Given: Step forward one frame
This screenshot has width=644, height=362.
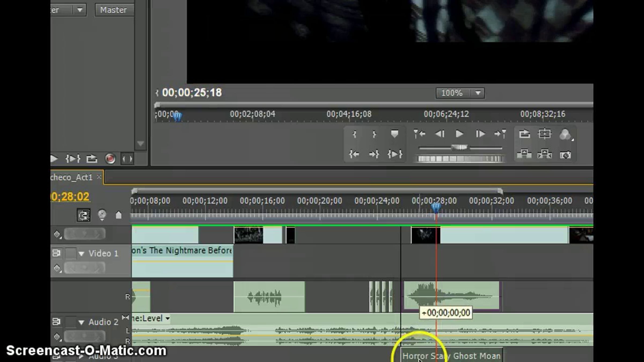Looking at the screenshot, I should pyautogui.click(x=480, y=134).
